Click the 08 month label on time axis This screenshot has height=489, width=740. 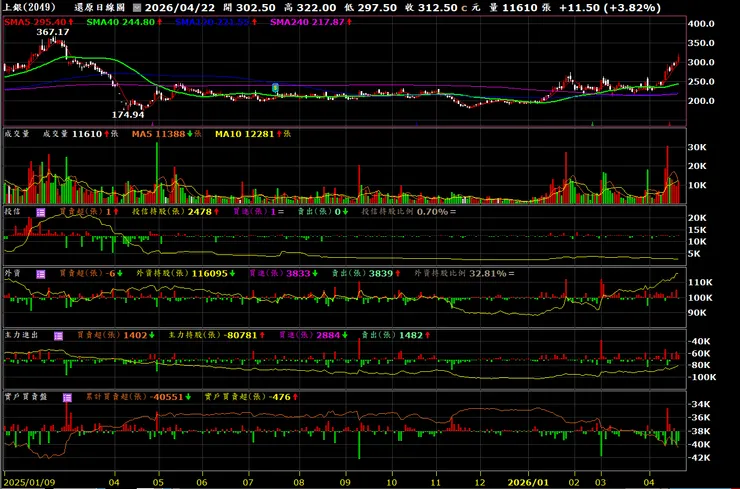click(x=298, y=482)
